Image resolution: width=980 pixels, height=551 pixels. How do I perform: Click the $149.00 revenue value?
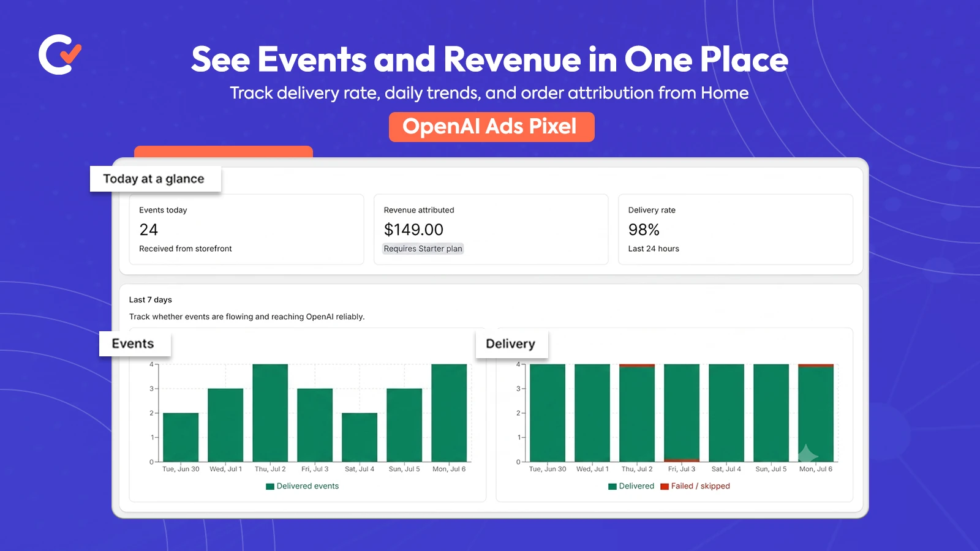pos(413,230)
